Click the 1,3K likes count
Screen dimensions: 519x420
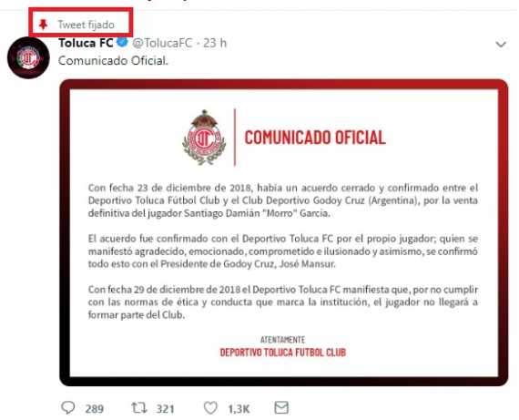coord(239,409)
